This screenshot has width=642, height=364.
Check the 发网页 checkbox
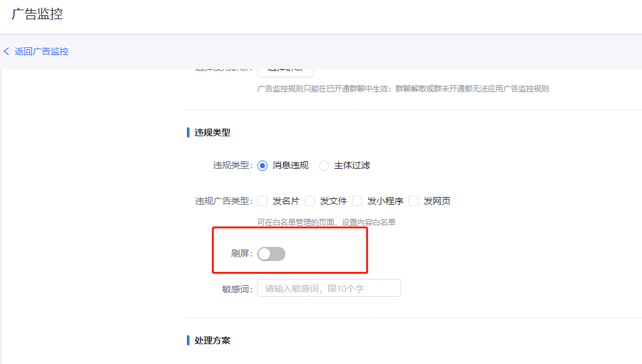click(x=413, y=201)
